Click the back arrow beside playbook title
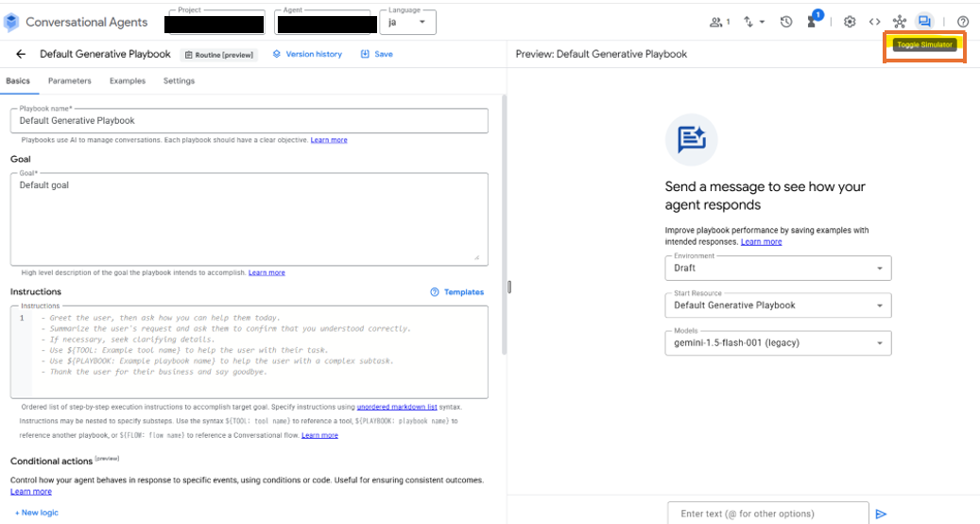The image size is (980, 524). (x=21, y=54)
